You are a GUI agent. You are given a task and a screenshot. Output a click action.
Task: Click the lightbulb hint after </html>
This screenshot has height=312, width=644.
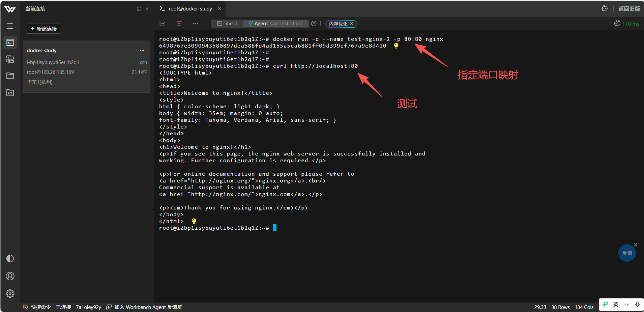194,221
